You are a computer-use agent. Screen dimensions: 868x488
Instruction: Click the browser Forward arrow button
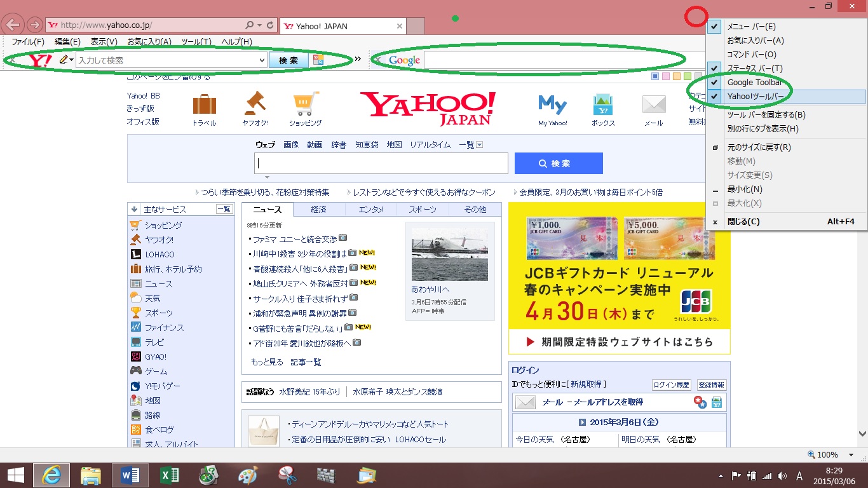pyautogui.click(x=35, y=25)
